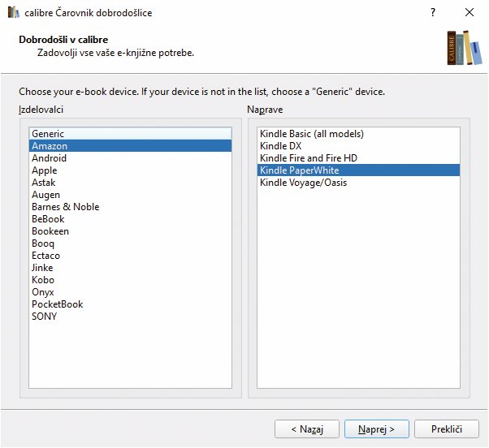
Task: Select Bookeen manufacturer
Action: click(x=130, y=231)
